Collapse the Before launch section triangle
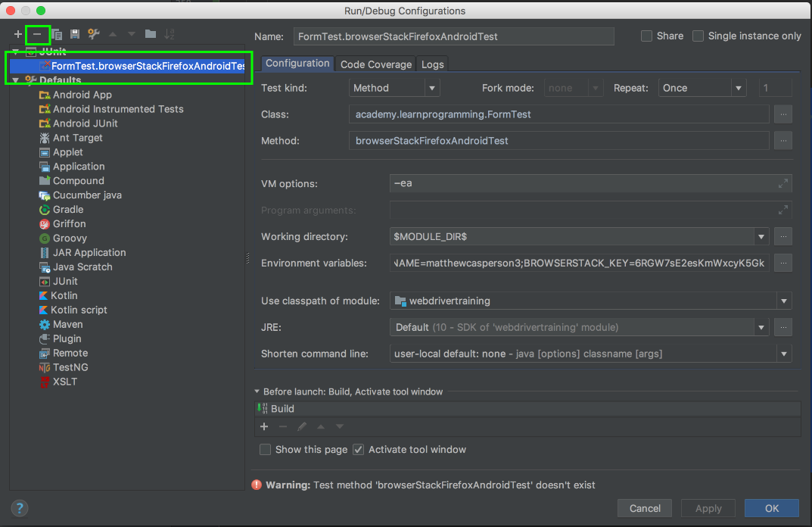 pyautogui.click(x=257, y=392)
